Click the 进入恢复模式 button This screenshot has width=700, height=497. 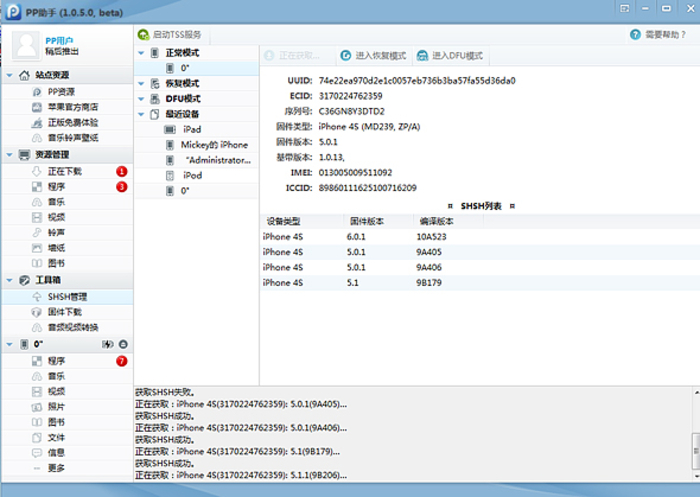373,56
